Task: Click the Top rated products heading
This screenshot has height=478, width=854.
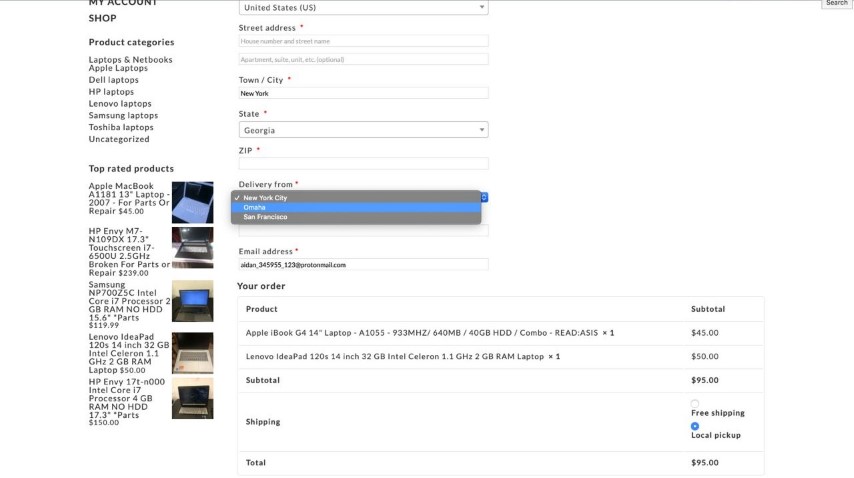Action: [x=131, y=169]
